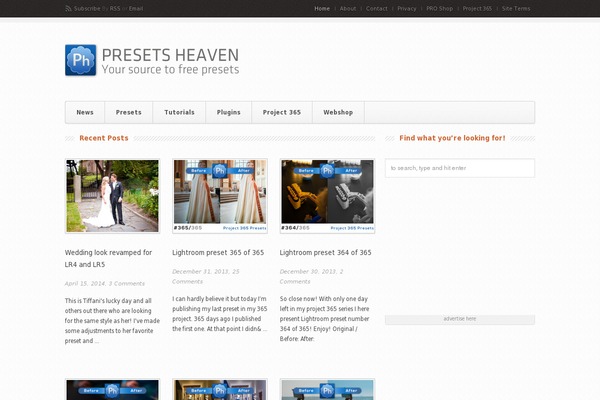This screenshot has height=400, width=600.
Task: Open 'Wedding look revamped for LR4 and LR5' post
Action: [108, 258]
